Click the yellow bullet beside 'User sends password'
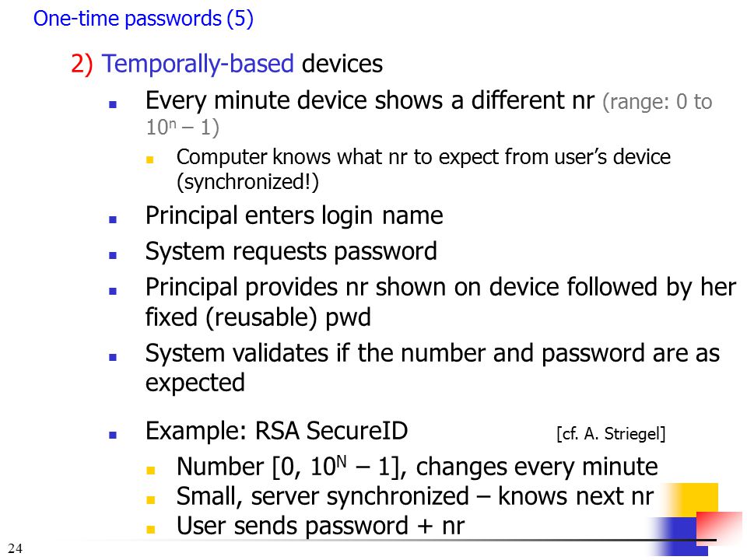Screen dimensions: 747x560 151,530
